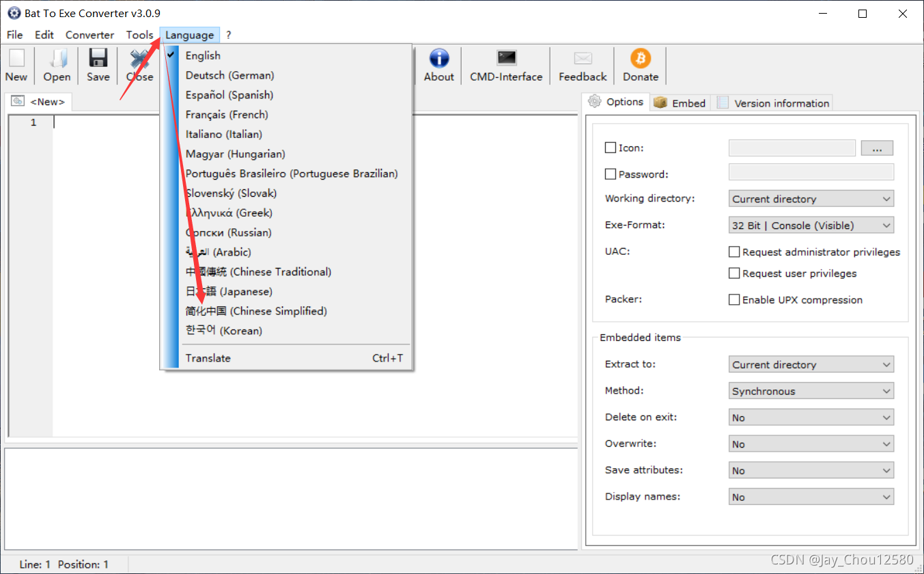Select Português Brasileiro language

click(x=286, y=174)
